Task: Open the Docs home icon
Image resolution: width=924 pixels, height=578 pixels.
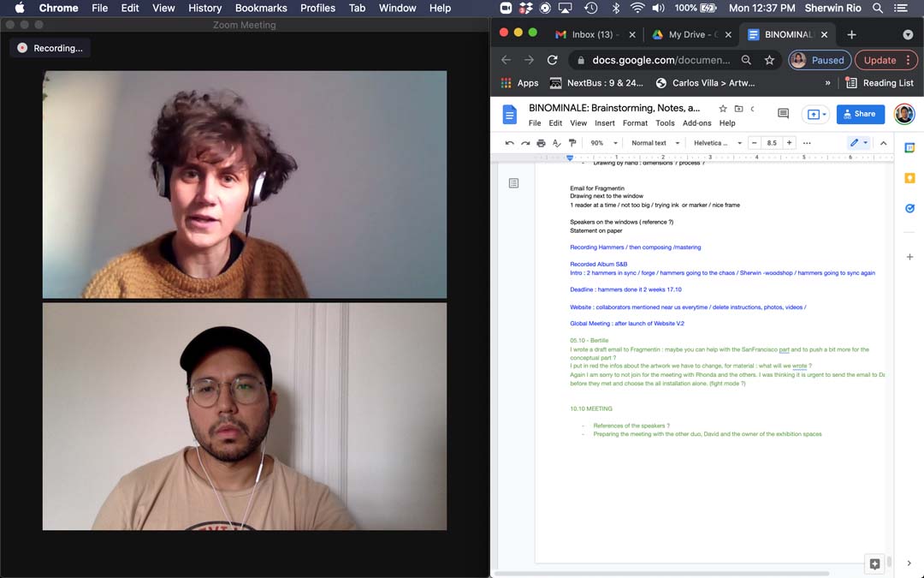Action: (510, 115)
